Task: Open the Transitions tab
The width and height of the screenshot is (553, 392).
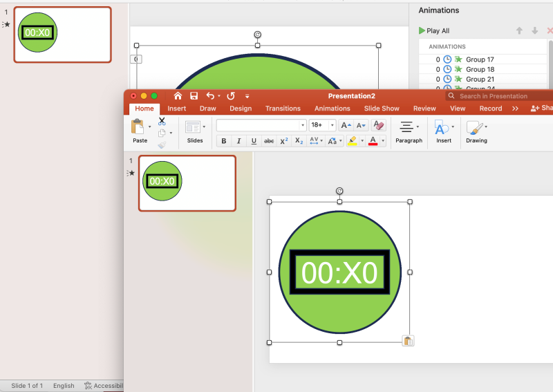Action: coord(283,109)
